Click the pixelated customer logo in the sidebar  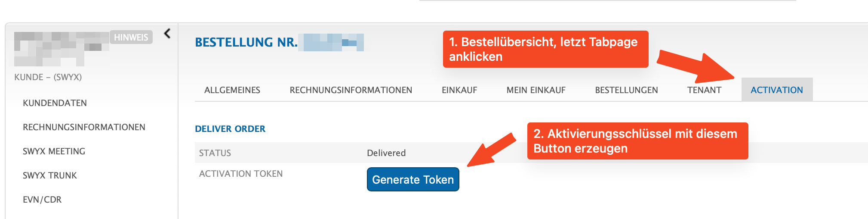61,48
